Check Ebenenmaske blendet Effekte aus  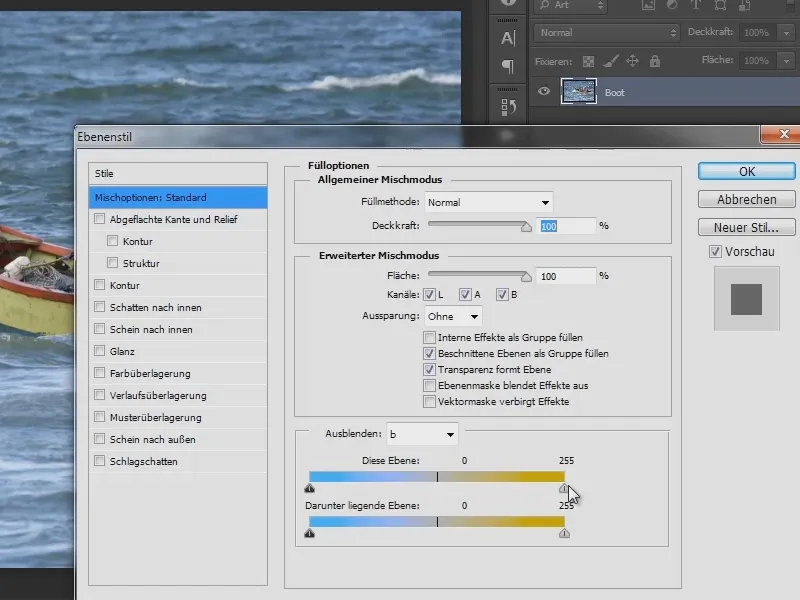[x=429, y=385]
